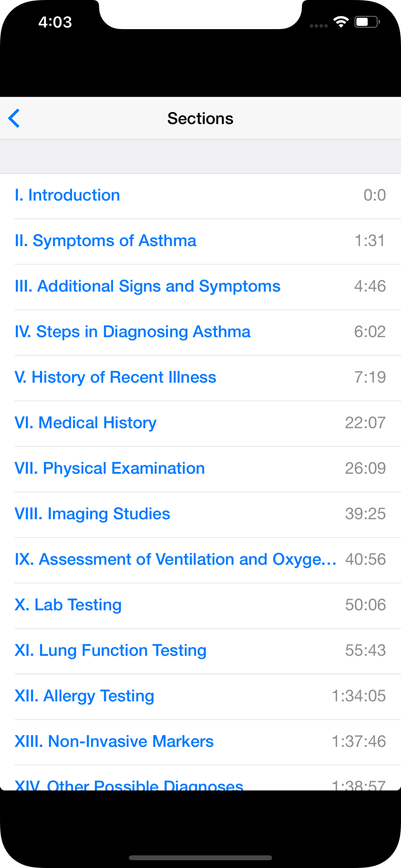Tap the battery status icon
401x868 pixels.
367,22
